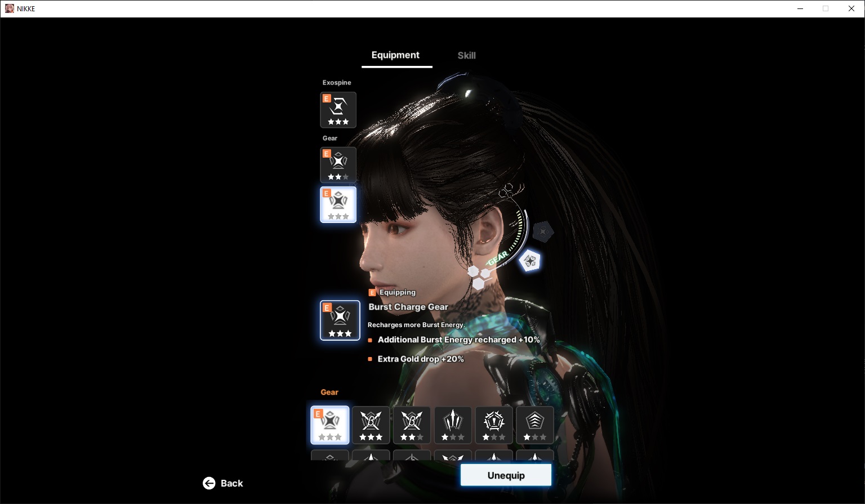Click the NIKKE app icon in title bar
The image size is (865, 504).
tap(10, 8)
